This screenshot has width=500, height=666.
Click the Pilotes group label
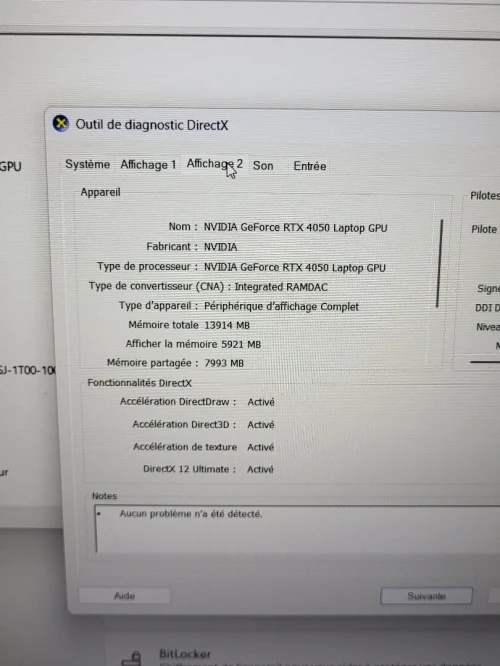[x=485, y=196]
